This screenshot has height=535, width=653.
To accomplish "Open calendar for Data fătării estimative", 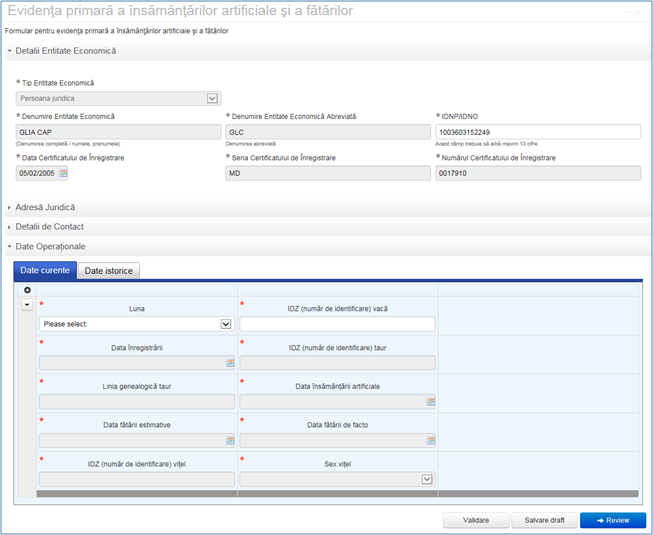I will (x=229, y=440).
